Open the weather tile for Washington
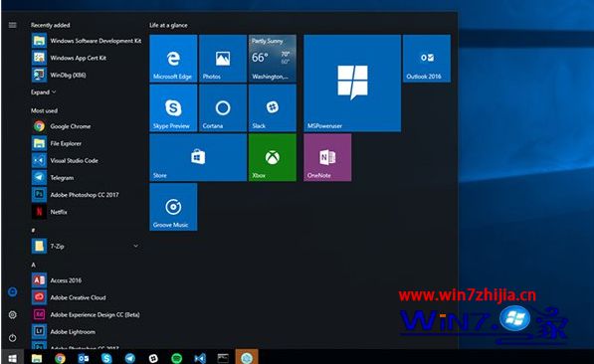Screen dimensions: 594x364 tap(273, 59)
